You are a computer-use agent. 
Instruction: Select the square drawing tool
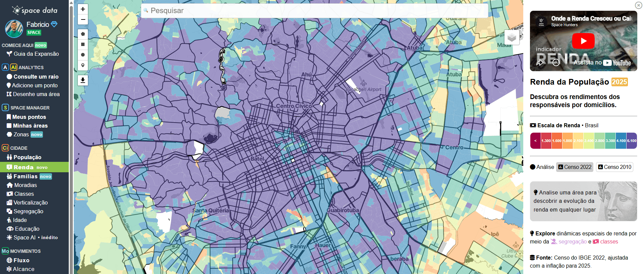83,44
